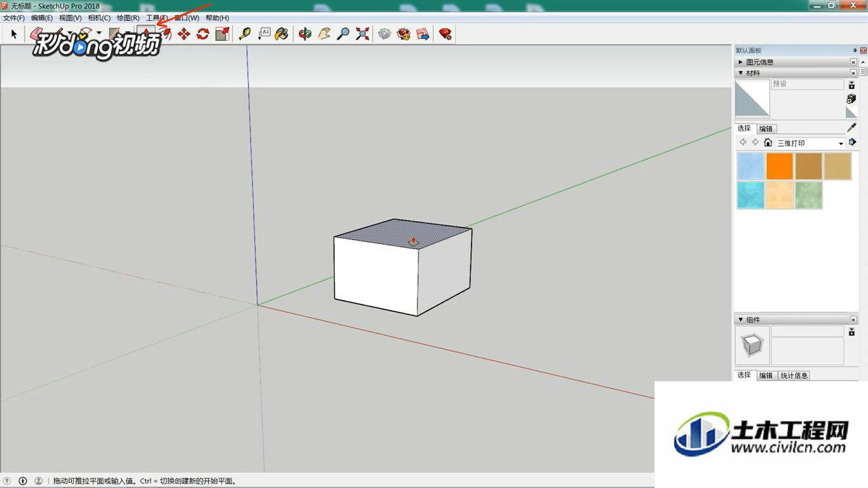Screen dimensions: 868x488
Task: Click the materials forward arrow
Action: (755, 142)
